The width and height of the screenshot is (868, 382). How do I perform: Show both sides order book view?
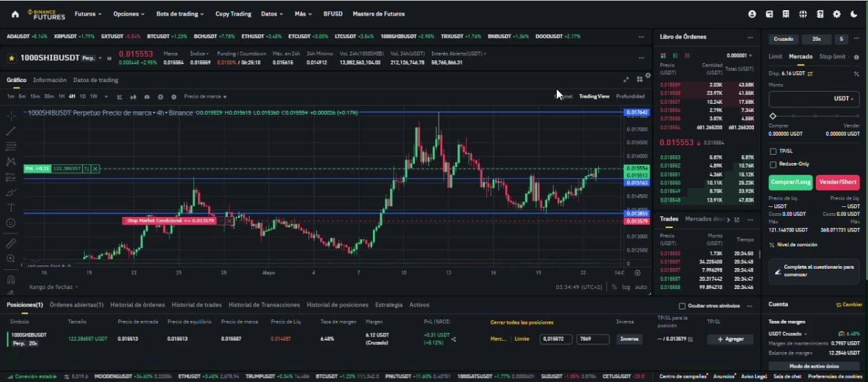pyautogui.click(x=664, y=56)
